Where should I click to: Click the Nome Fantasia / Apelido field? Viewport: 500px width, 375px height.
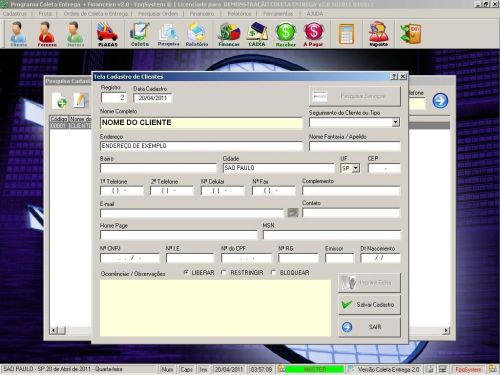tap(355, 146)
